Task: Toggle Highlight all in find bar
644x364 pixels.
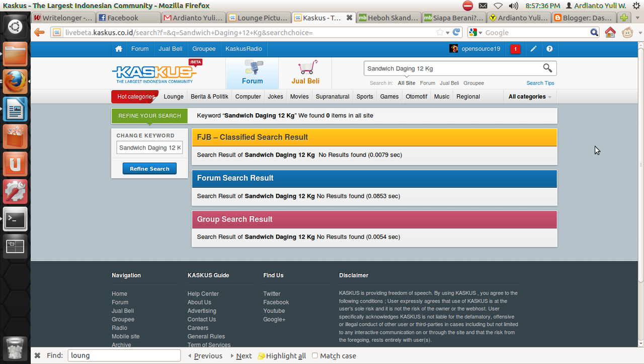Action: 282,355
